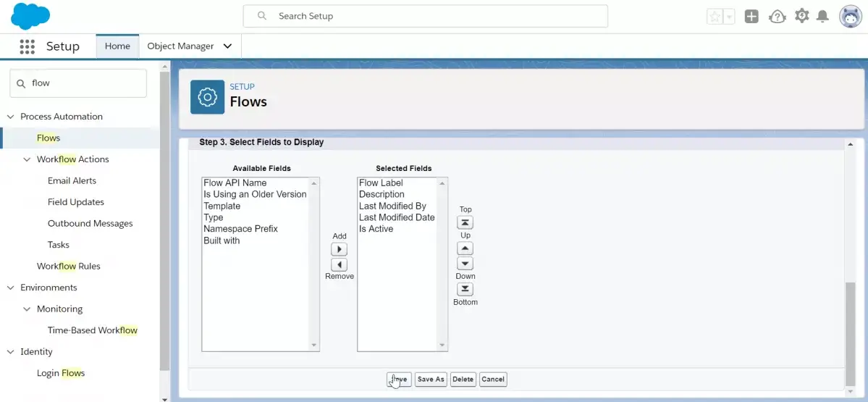Screen dimensions: 868x402
Task: Collapse the Monitoring subsection
Action: [x=27, y=309]
